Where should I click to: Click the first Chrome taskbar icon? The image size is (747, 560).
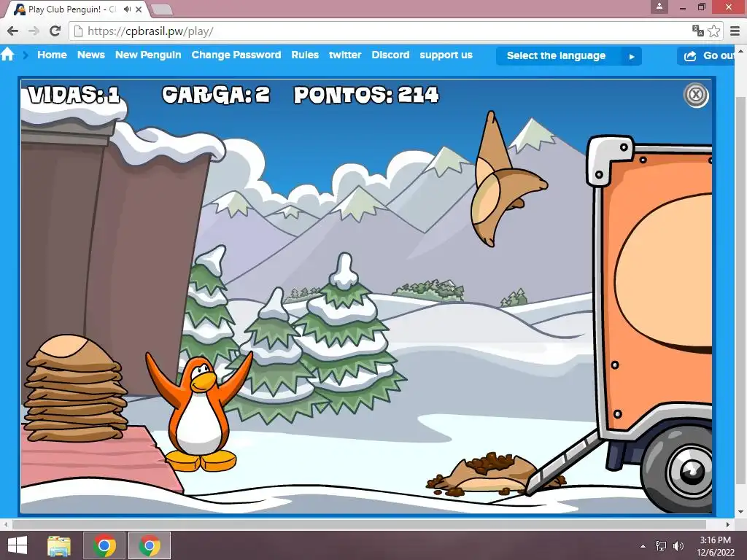pyautogui.click(x=104, y=545)
